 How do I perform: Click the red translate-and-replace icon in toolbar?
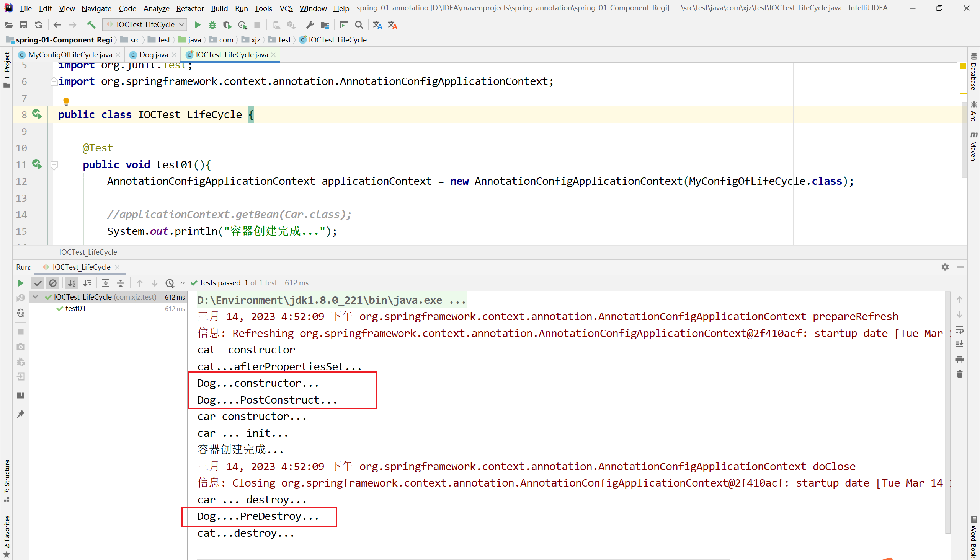[x=393, y=25]
